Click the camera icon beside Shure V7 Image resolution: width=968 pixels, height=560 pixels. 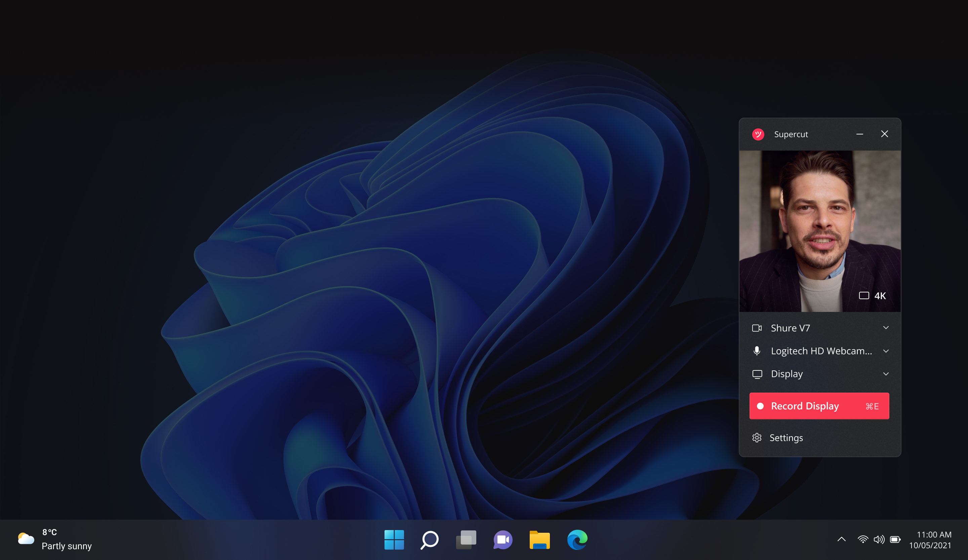coord(757,328)
